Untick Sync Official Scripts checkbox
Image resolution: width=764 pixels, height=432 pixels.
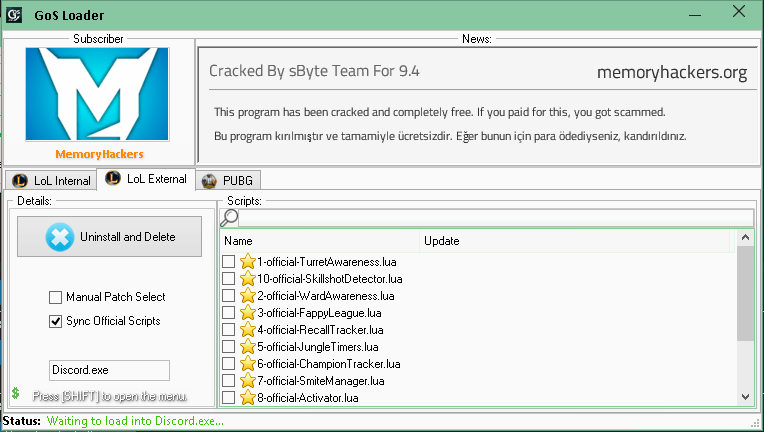click(x=56, y=321)
